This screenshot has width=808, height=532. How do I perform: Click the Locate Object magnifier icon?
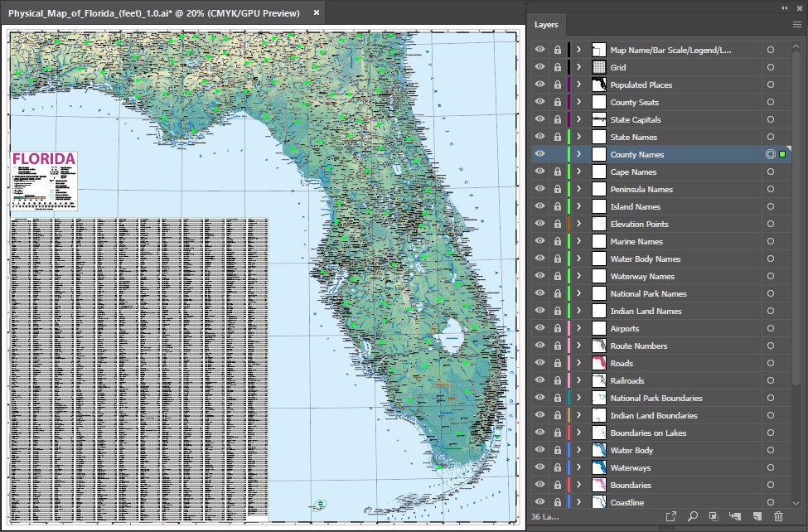(x=693, y=515)
